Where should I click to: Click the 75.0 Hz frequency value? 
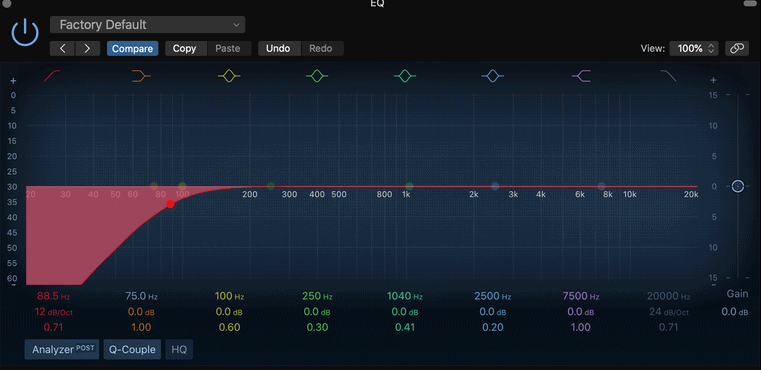coord(141,296)
